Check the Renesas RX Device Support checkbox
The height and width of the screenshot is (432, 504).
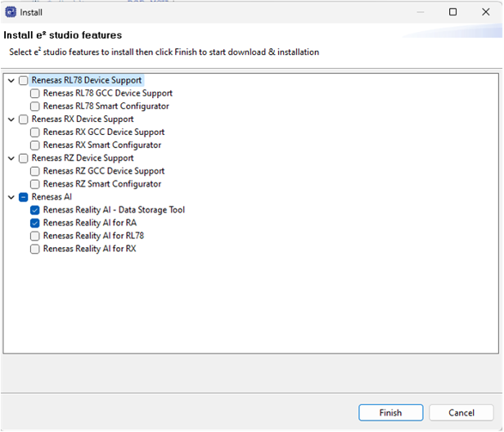coord(23,119)
